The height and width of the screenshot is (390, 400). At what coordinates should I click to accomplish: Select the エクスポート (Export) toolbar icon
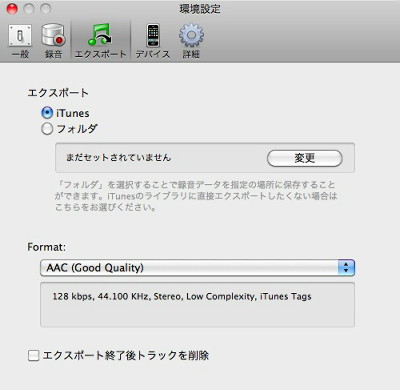tap(100, 41)
